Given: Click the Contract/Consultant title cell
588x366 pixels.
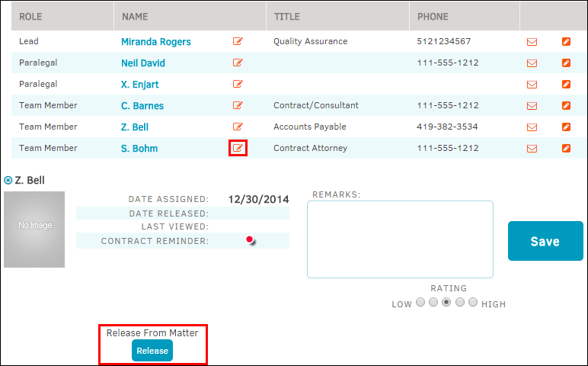Looking at the screenshot, I should 316,105.
